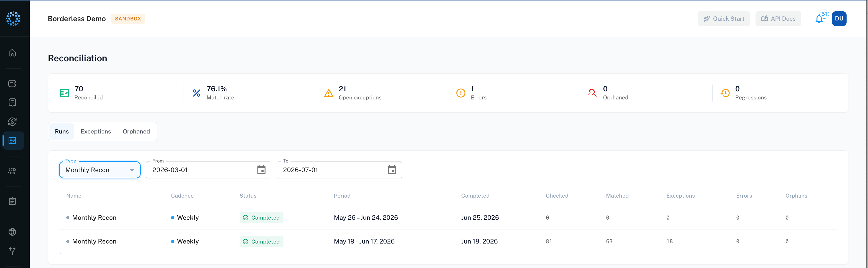Open the globe sidebar icon
Viewport: 868px width, 268px height.
(12, 232)
